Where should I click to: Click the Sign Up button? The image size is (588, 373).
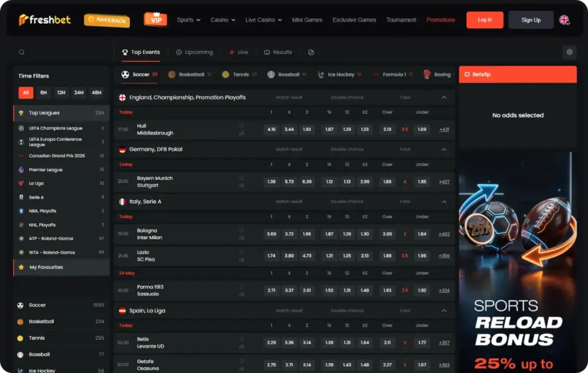531,20
